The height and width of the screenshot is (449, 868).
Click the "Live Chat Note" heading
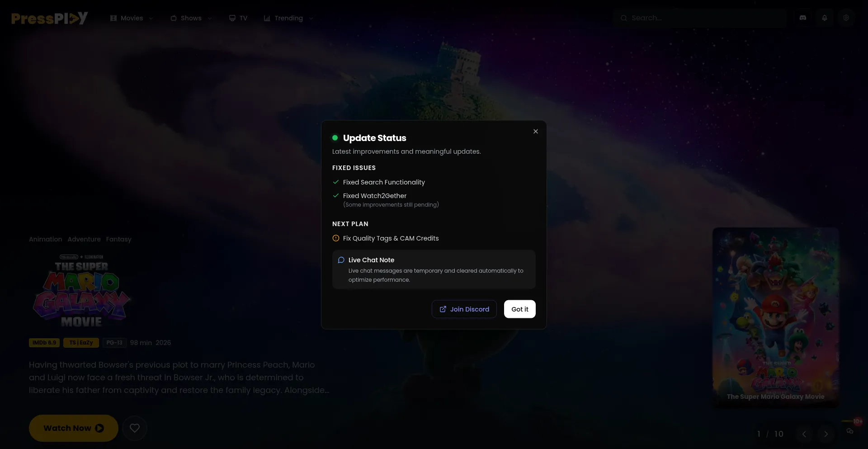coord(371,260)
